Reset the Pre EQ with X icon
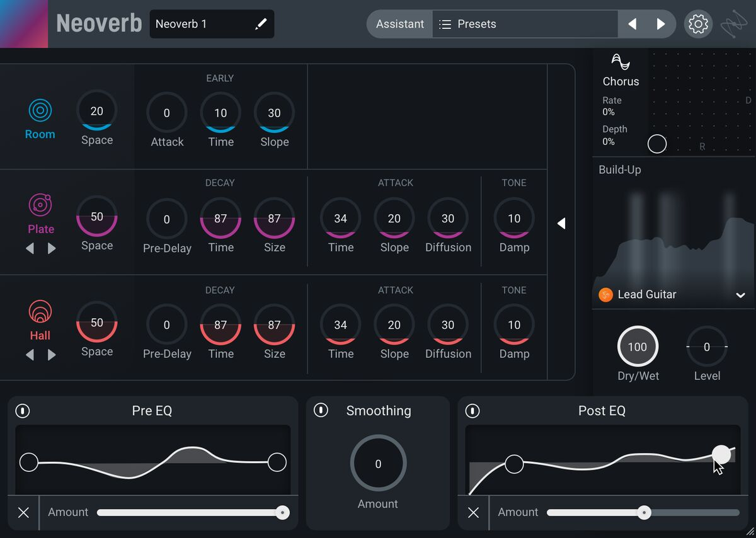The width and height of the screenshot is (756, 538). (23, 512)
